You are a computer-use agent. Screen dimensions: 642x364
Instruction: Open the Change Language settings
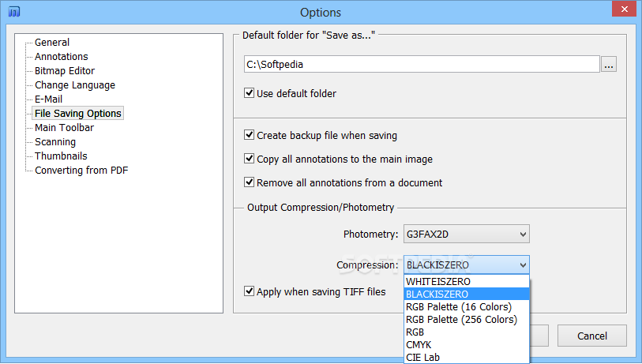tap(75, 85)
